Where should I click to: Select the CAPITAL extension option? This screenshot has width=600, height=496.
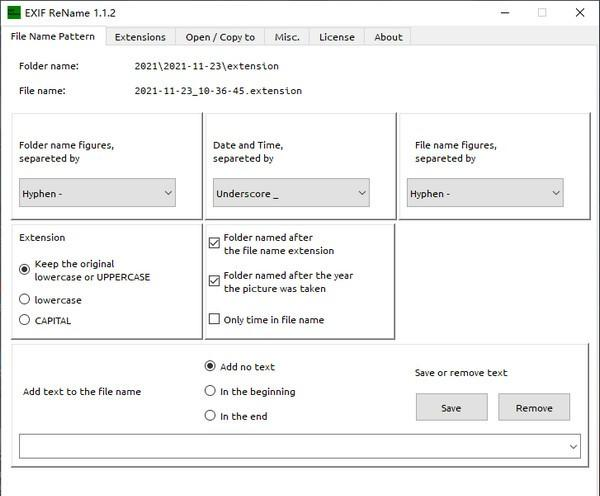click(25, 320)
